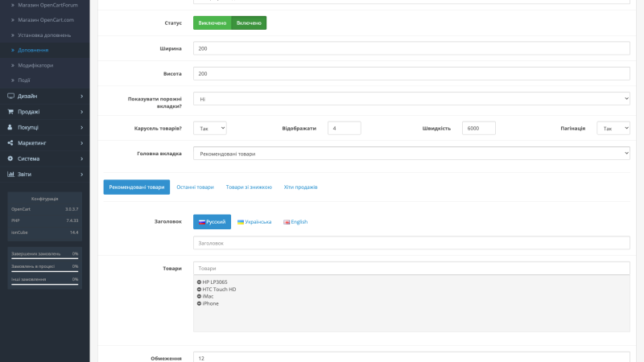Click the Продажі shopping cart icon
This screenshot has width=644, height=362.
(x=10, y=112)
